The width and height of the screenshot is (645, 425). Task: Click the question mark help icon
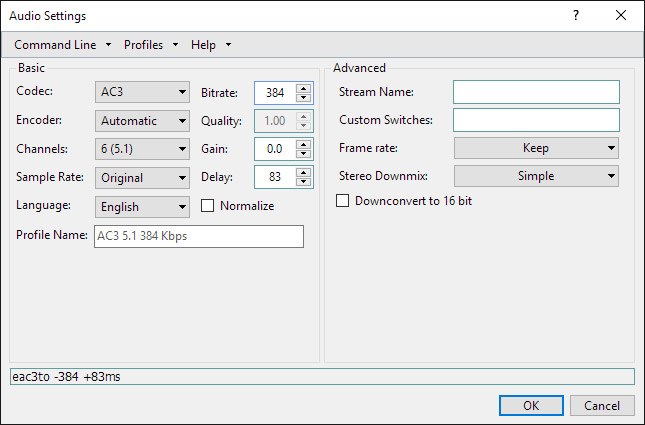pyautogui.click(x=576, y=16)
